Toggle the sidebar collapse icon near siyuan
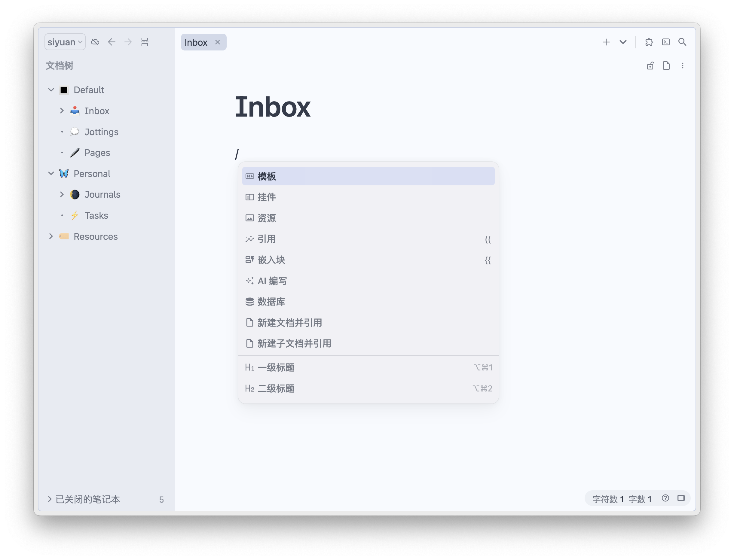Screen dimensions: 734x560 point(144,42)
